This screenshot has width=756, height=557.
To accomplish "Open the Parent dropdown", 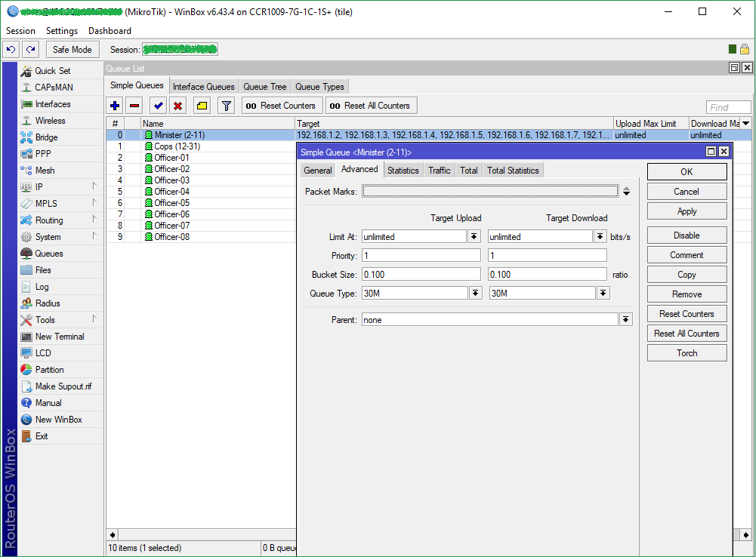I will pos(626,319).
